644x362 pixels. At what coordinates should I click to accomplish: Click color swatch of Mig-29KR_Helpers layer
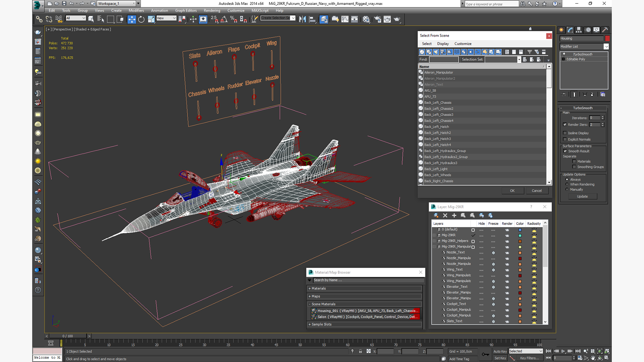pos(520,241)
